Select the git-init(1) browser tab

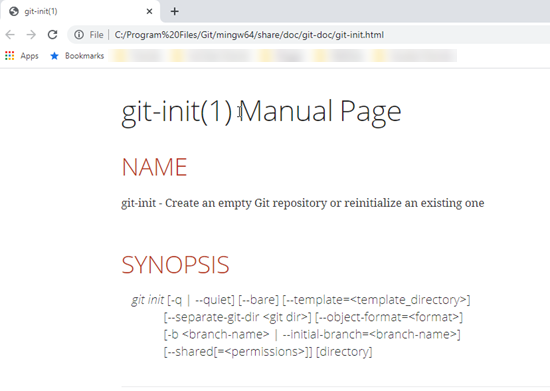point(80,11)
